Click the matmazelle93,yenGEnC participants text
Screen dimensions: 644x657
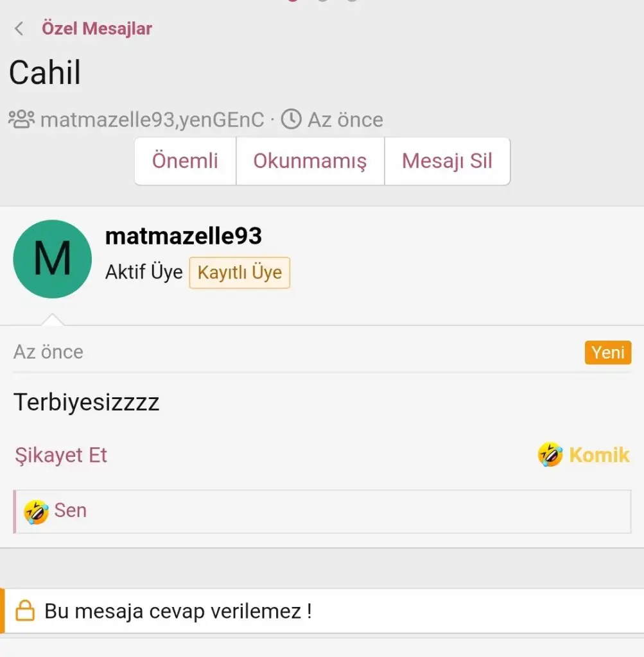(152, 120)
